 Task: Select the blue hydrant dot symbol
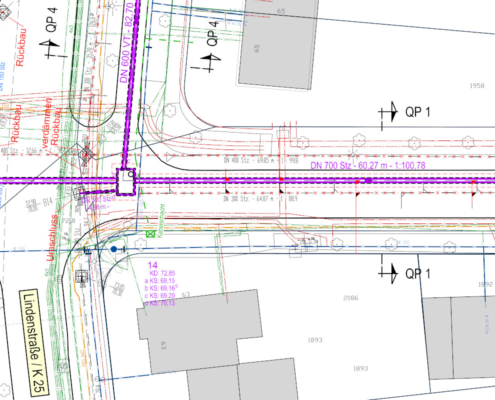114,249
